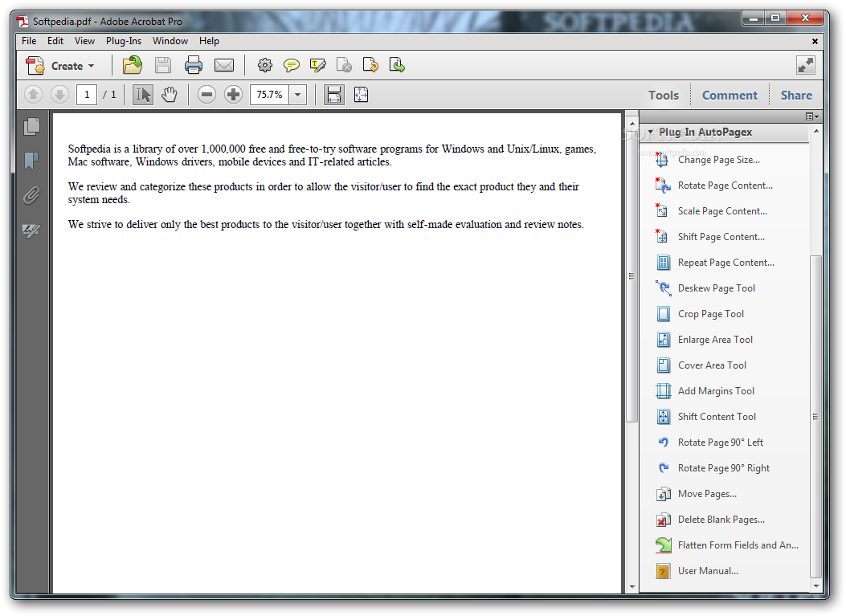This screenshot has height=616, width=846.
Task: Click the page number field
Action: pyautogui.click(x=87, y=95)
